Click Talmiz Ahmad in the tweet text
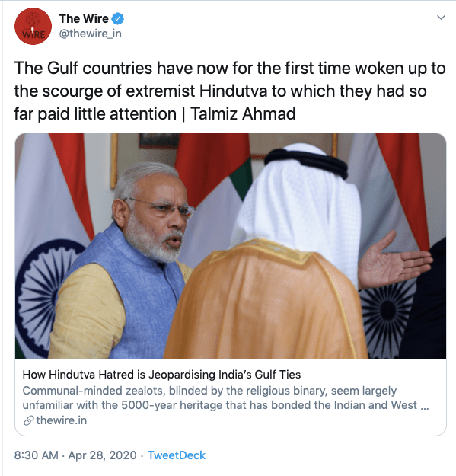This screenshot has width=456, height=476. click(243, 114)
